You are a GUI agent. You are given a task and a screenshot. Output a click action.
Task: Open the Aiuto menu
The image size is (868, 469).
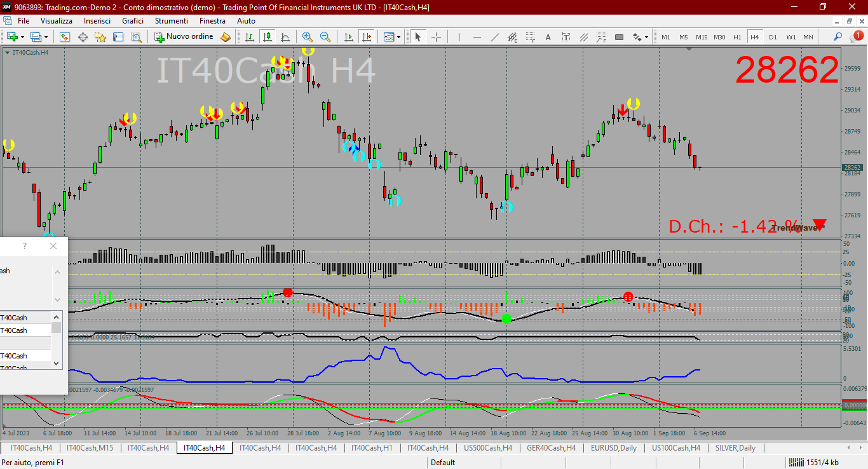click(246, 21)
